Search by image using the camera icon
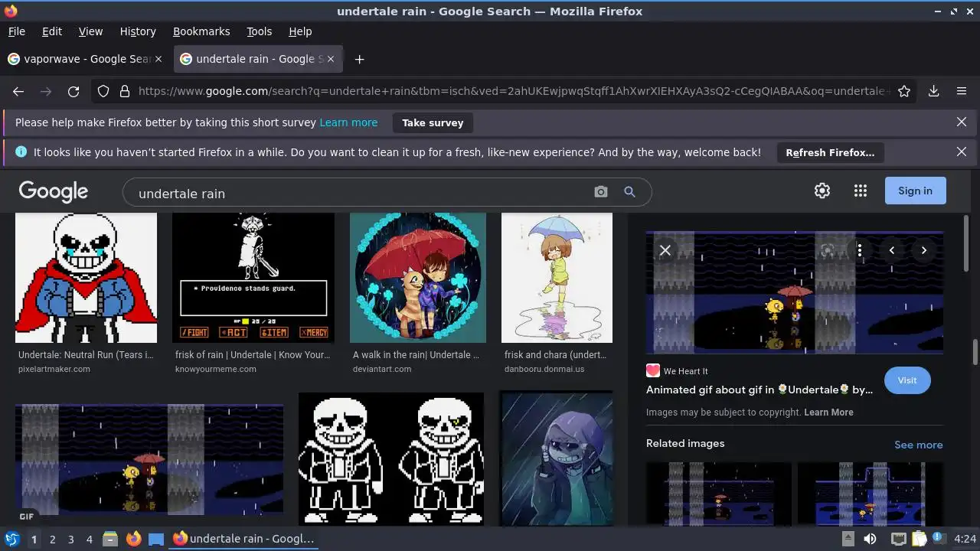Viewport: 980px width, 551px height. point(601,192)
